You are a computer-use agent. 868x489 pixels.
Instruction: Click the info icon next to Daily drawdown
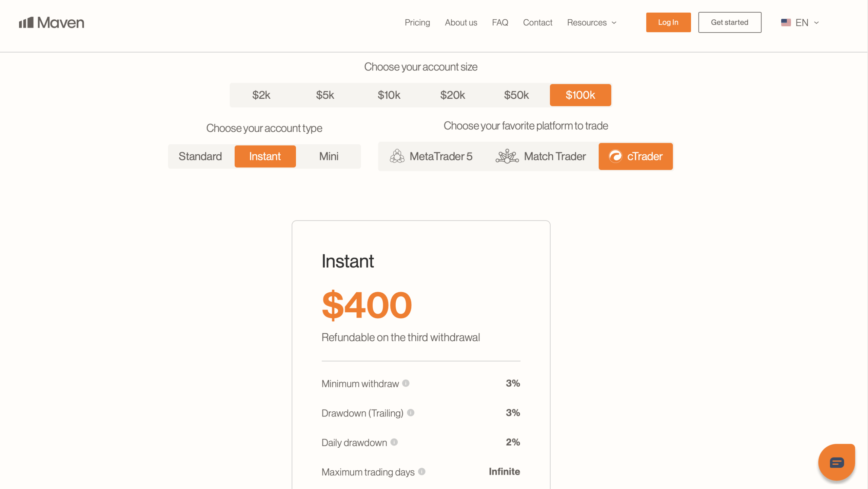(x=394, y=442)
